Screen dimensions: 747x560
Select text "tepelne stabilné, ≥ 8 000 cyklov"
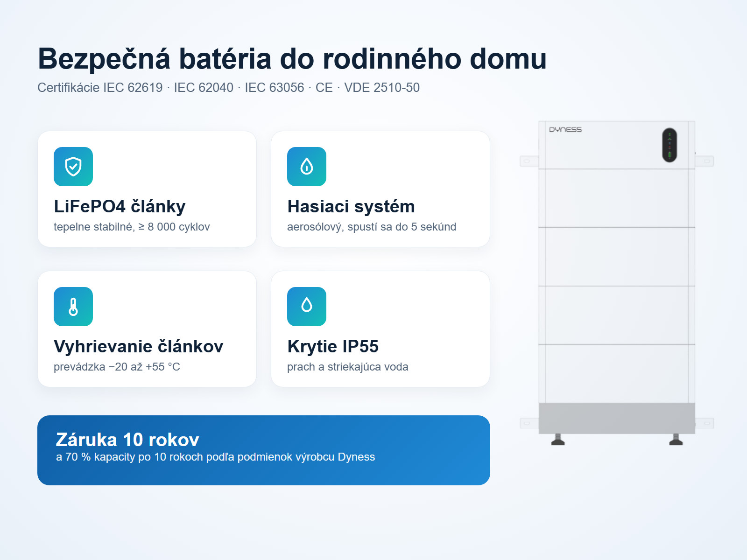(132, 227)
